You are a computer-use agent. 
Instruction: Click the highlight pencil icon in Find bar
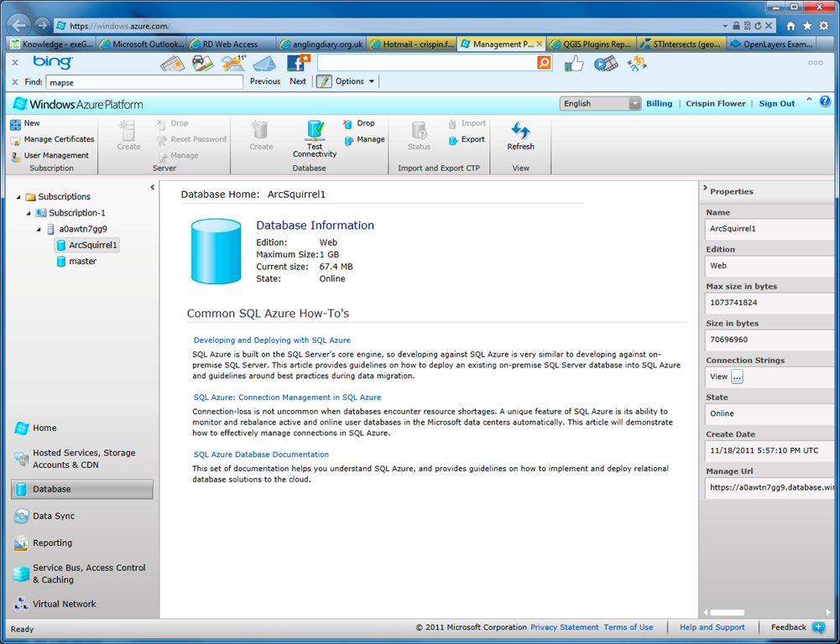pos(324,81)
